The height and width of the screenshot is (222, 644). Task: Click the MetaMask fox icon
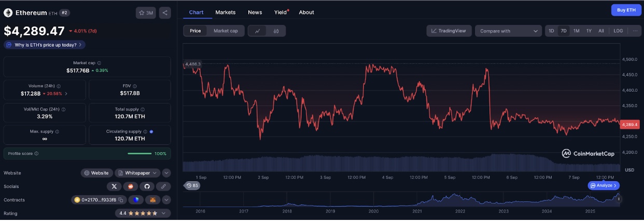153,200
